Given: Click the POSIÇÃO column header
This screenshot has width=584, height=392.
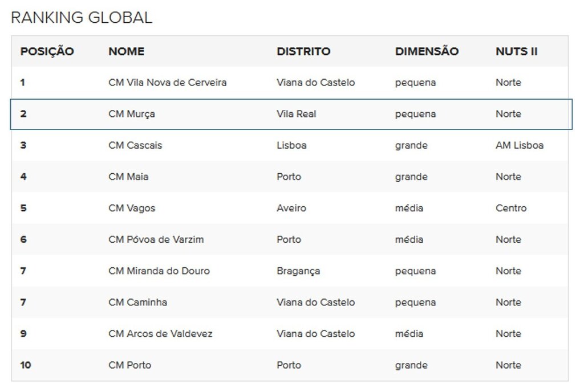Looking at the screenshot, I should [47, 51].
